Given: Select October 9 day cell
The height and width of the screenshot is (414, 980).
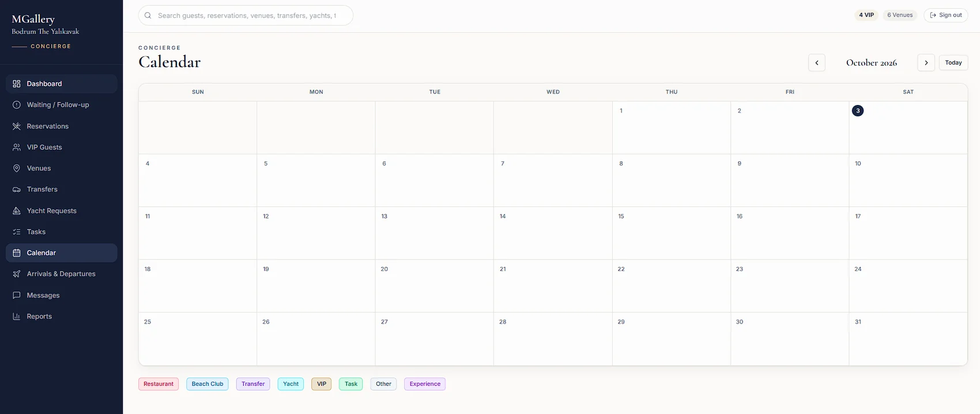Looking at the screenshot, I should [790, 180].
